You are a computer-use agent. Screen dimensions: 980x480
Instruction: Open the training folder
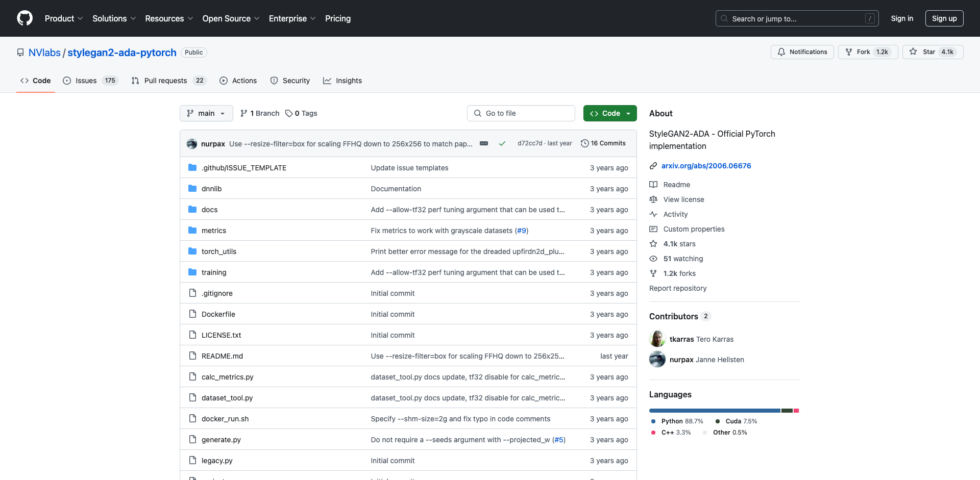[213, 272]
